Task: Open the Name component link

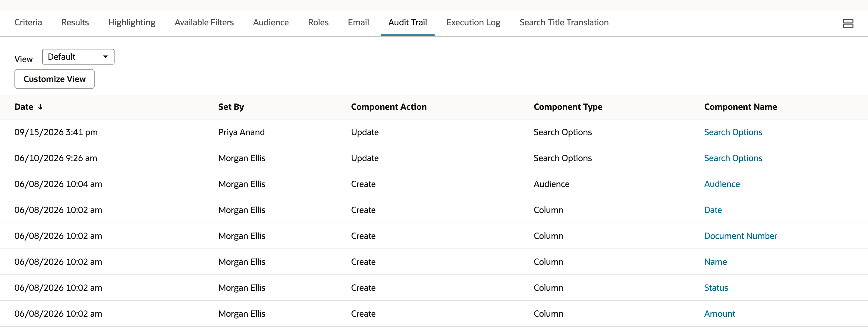Action: click(x=715, y=262)
